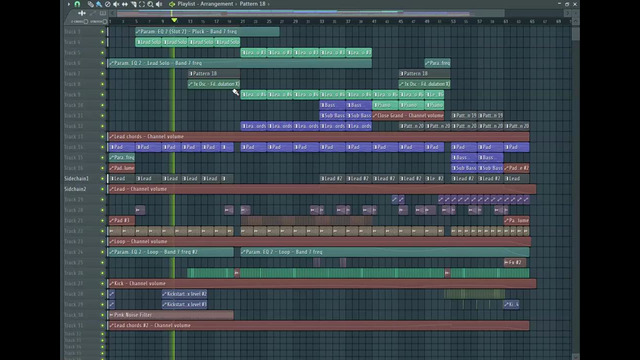Select the 'Fx #2' clip on Track 25
Viewport: 640px width, 360px height.
click(x=515, y=262)
